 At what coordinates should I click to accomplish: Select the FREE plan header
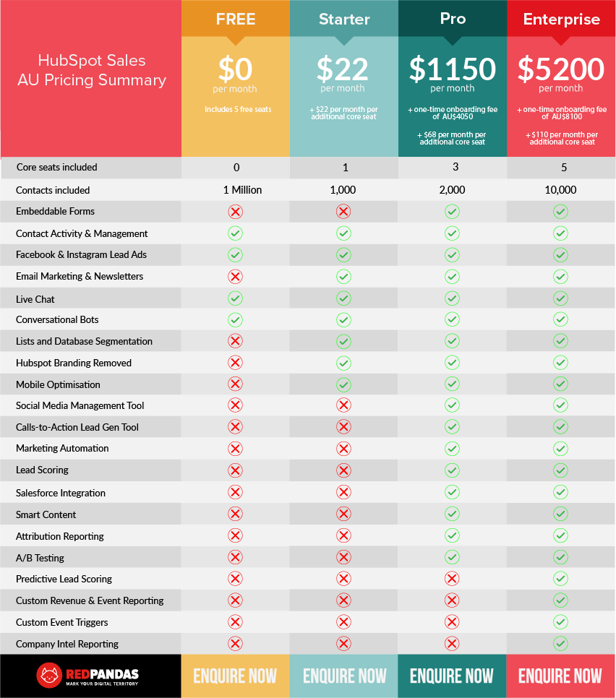236,19
